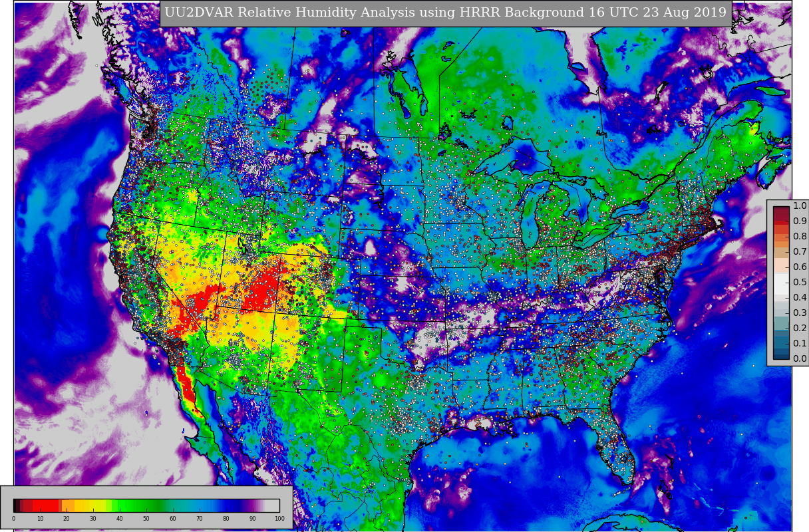The height and width of the screenshot is (532, 809).
Task: Pick the yellow segment of humidity colorbar
Action: coord(93,505)
